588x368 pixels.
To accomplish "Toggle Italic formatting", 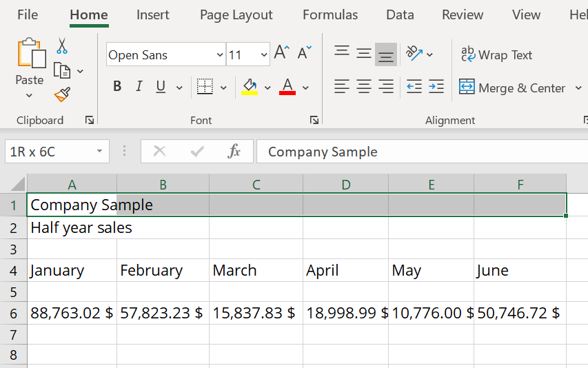I will [139, 87].
